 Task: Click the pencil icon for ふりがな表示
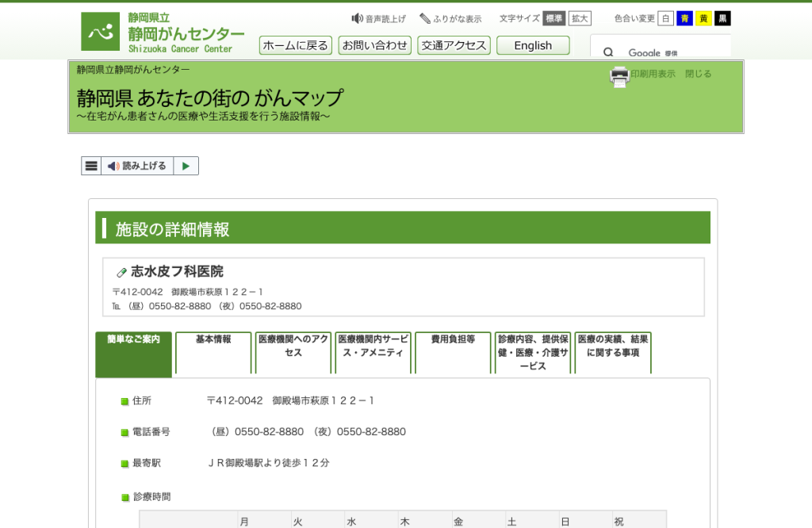pyautogui.click(x=425, y=19)
